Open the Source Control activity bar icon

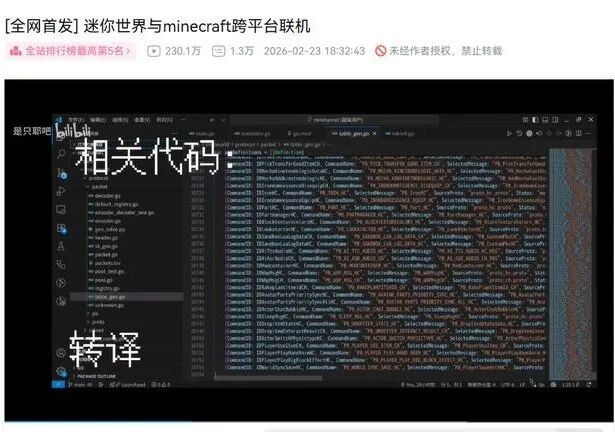pos(61,173)
